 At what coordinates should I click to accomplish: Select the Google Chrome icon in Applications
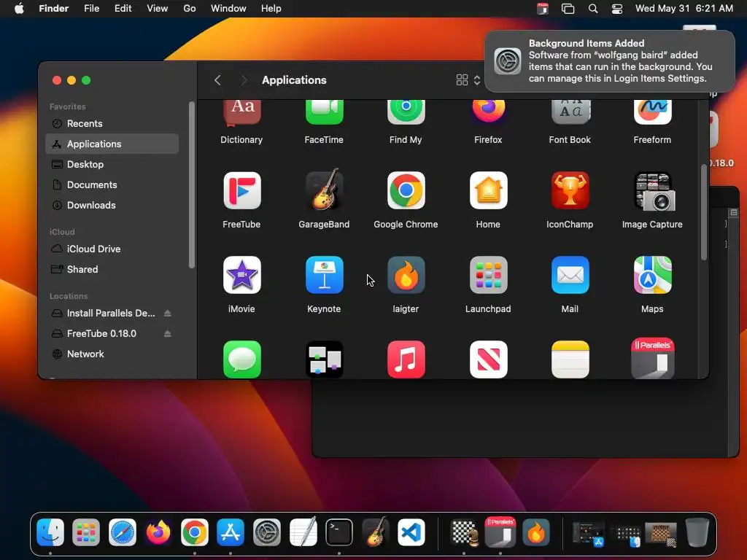point(406,191)
